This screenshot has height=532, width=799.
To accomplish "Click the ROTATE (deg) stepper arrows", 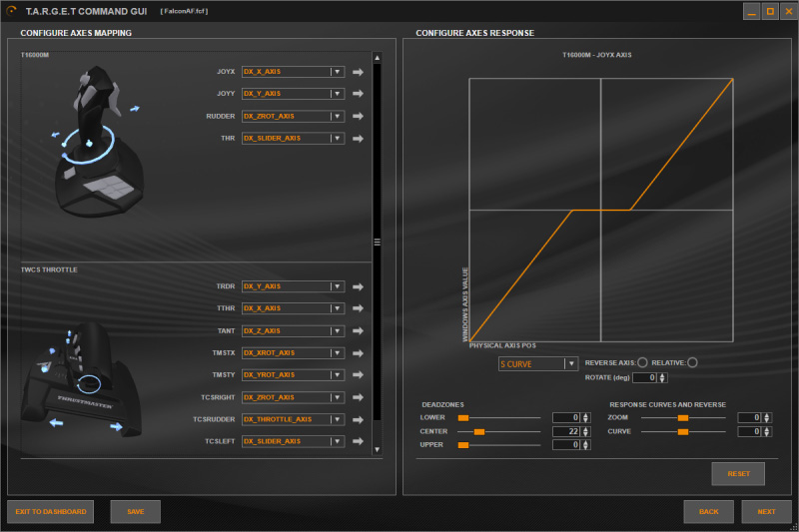I will click(x=662, y=377).
